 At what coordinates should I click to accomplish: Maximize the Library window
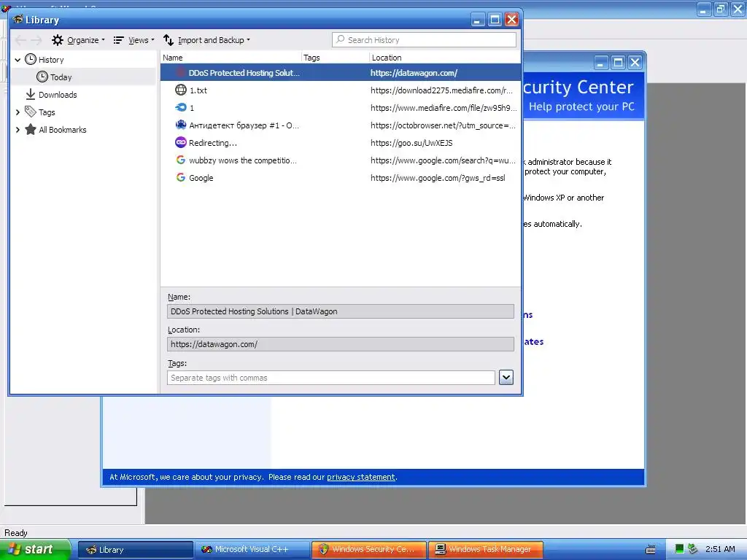495,20
